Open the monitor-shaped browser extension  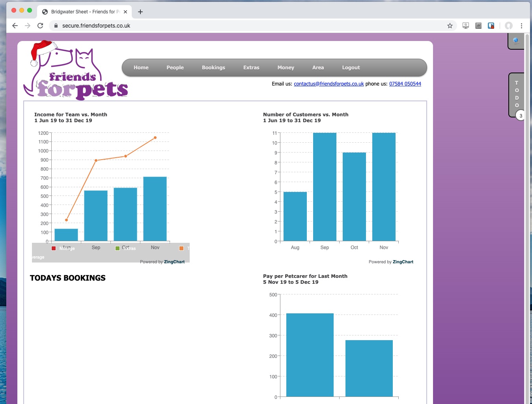(x=466, y=26)
